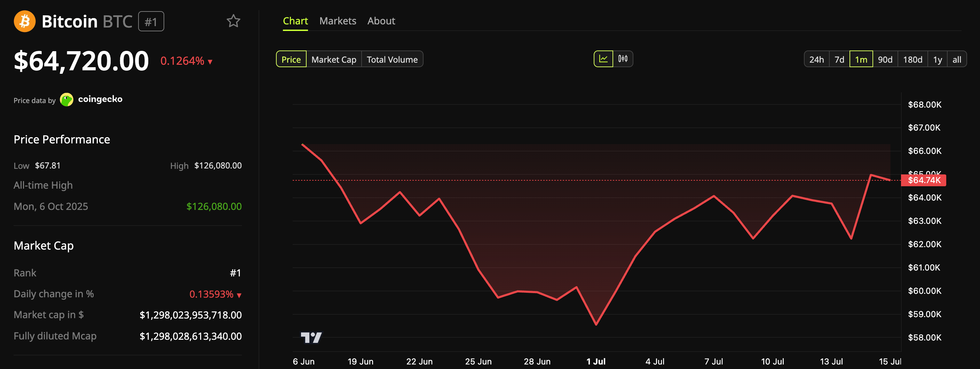The height and width of the screenshot is (369, 980).
Task: Open the Chart tab
Action: 295,21
